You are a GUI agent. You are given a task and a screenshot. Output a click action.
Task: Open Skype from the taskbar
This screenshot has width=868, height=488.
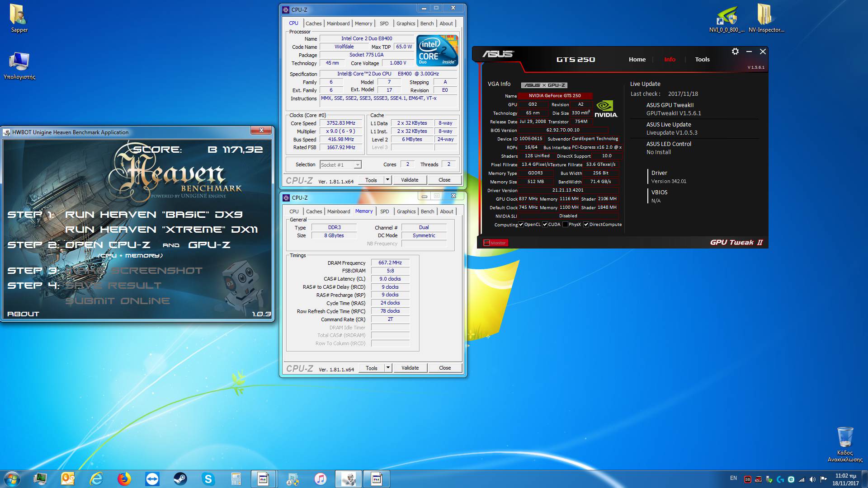pyautogui.click(x=208, y=479)
